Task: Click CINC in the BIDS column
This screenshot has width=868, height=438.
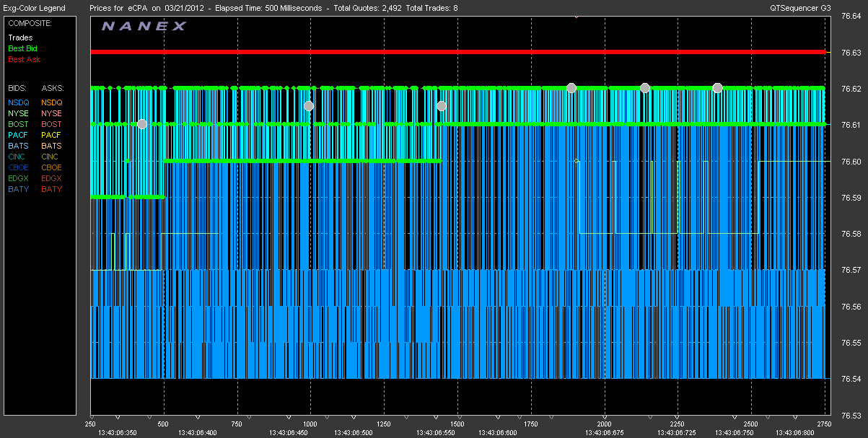Action: click(18, 157)
